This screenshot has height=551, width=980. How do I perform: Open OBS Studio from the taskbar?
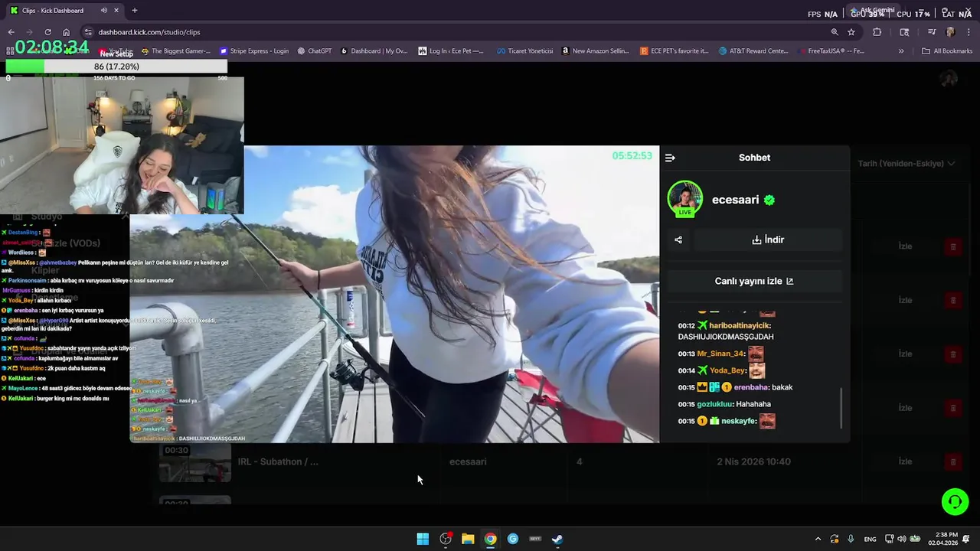tap(446, 539)
